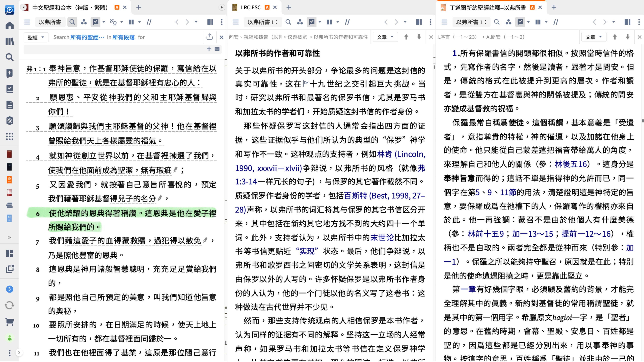Open the shopping cart in the sidebar
Image resolution: width=644 pixels, height=362 pixels.
(10, 322)
